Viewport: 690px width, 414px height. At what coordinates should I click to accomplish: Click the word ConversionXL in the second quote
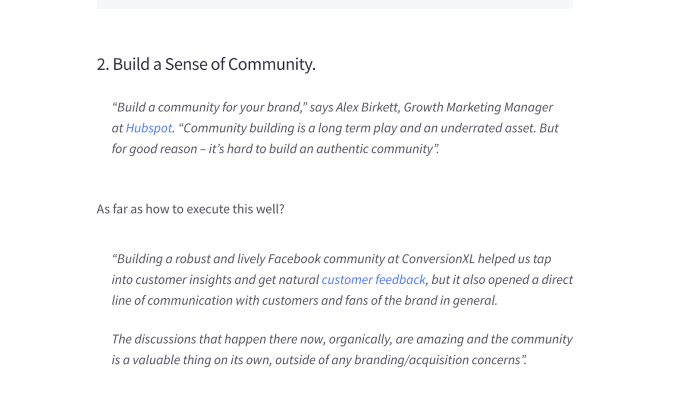tap(438, 259)
